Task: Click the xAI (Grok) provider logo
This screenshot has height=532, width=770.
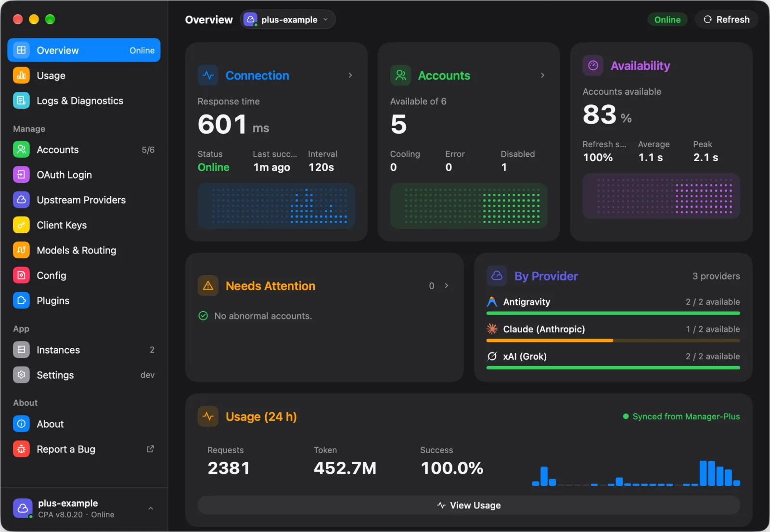Action: 492,356
